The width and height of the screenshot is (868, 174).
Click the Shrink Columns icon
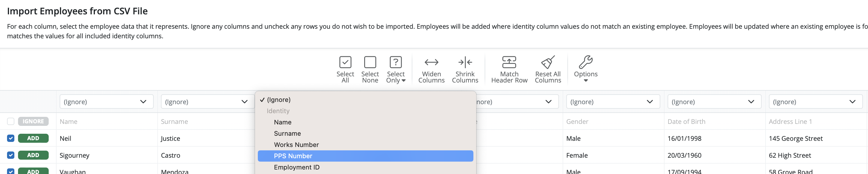pos(465,63)
